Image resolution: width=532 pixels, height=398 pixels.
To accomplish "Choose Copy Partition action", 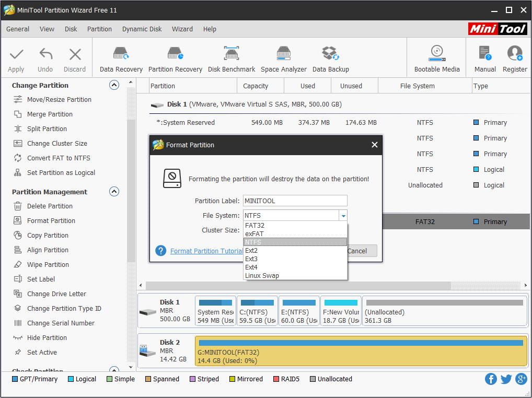I will tap(48, 235).
